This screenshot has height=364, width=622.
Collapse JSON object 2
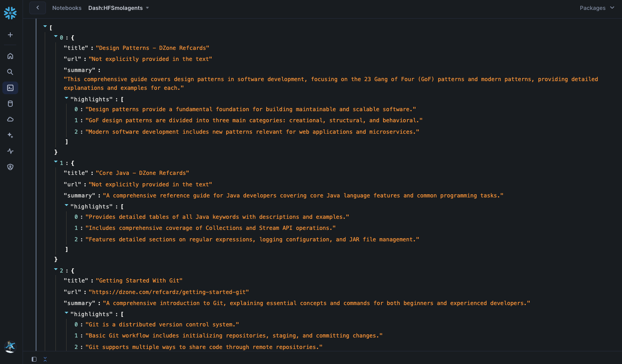(56, 269)
